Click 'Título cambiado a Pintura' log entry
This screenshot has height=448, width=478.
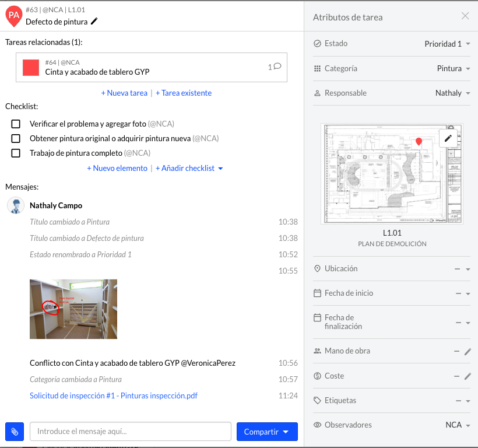click(69, 222)
